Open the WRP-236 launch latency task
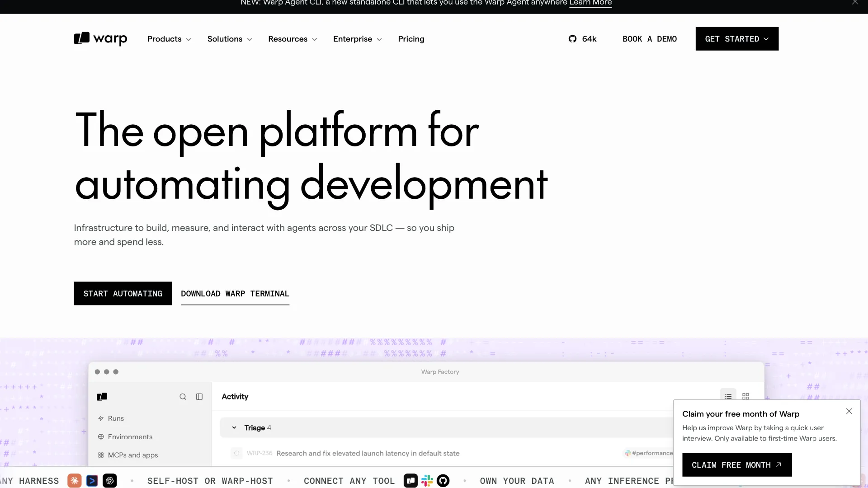This screenshot has height=488, width=868. coord(368,453)
